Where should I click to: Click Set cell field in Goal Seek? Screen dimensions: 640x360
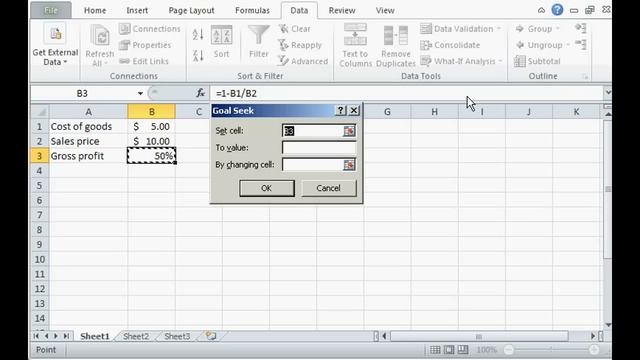point(313,131)
